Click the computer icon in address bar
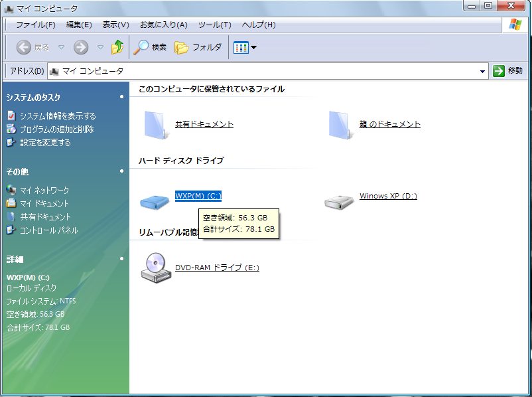 (x=54, y=71)
